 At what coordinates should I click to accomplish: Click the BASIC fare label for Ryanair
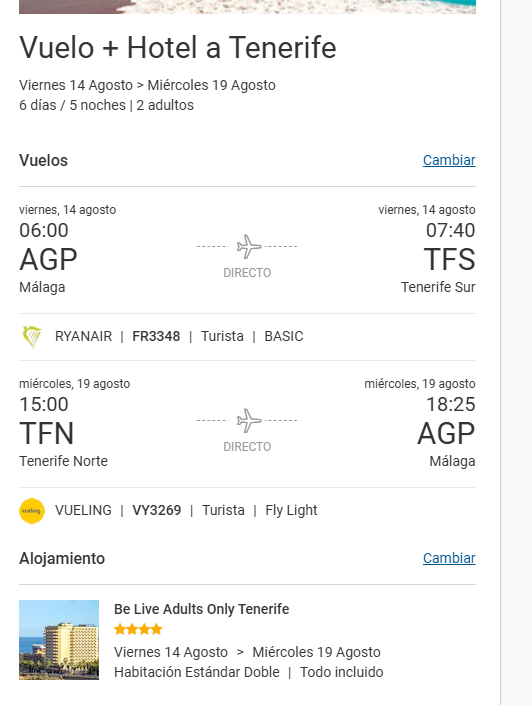click(x=284, y=336)
